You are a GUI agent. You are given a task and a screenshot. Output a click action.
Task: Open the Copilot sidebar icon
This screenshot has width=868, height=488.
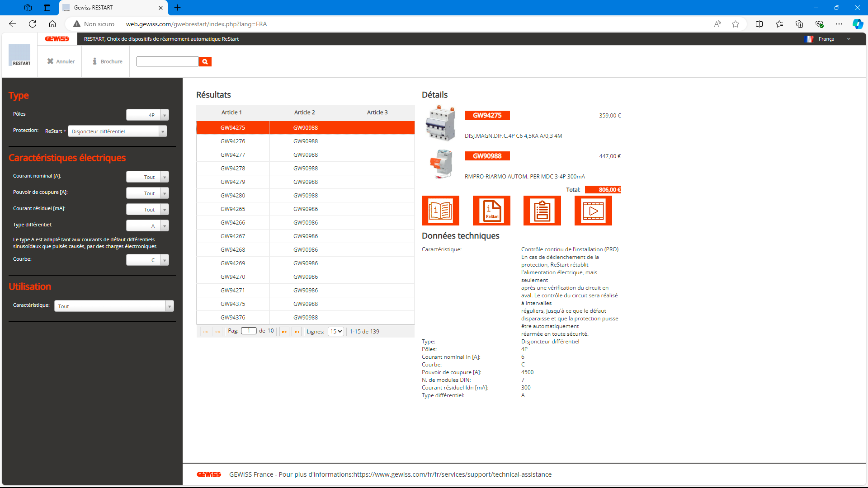pos(858,24)
